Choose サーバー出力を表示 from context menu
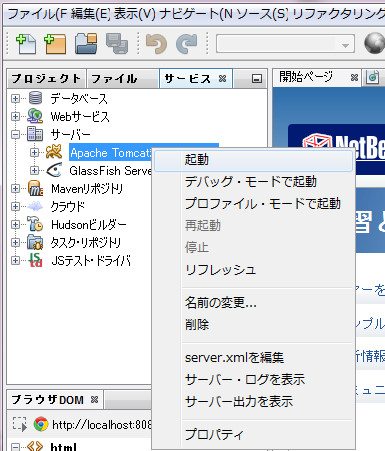This screenshot has height=451, width=385. (x=253, y=401)
